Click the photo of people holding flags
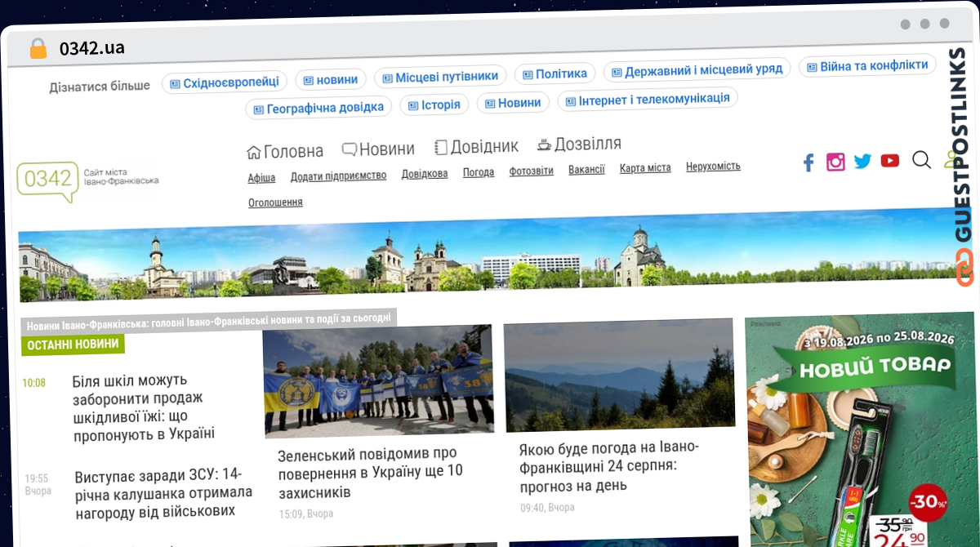The width and height of the screenshot is (980, 547). pos(378,380)
